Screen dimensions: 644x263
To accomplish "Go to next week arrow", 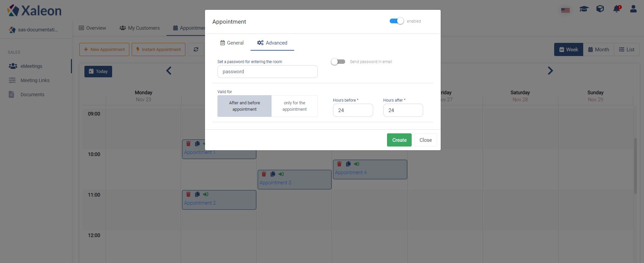I will click(550, 71).
